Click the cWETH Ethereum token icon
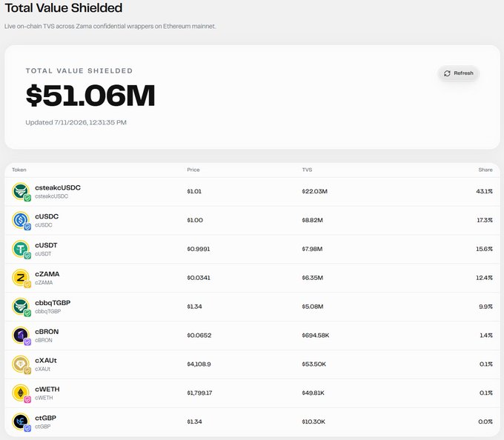The image size is (504, 440). (21, 393)
